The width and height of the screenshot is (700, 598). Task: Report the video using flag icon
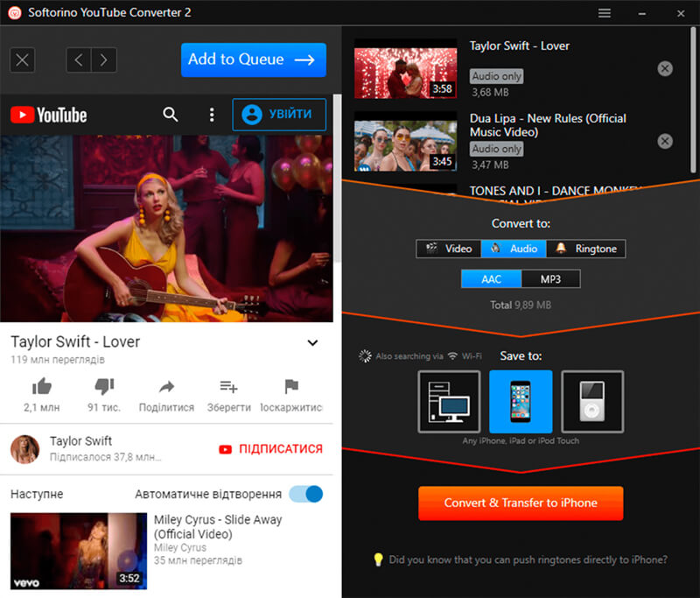(291, 386)
